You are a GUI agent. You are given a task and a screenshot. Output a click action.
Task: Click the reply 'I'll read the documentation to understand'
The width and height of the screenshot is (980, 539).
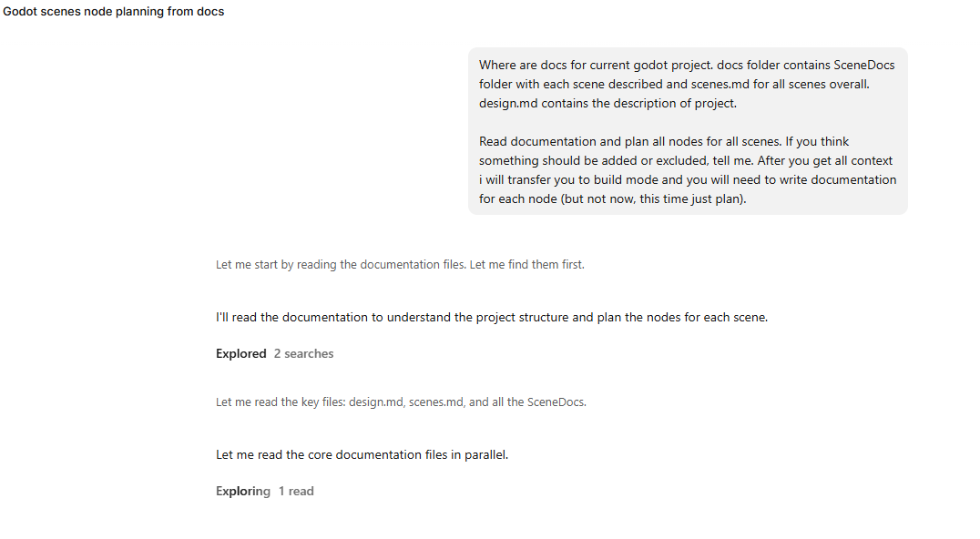[x=491, y=317]
